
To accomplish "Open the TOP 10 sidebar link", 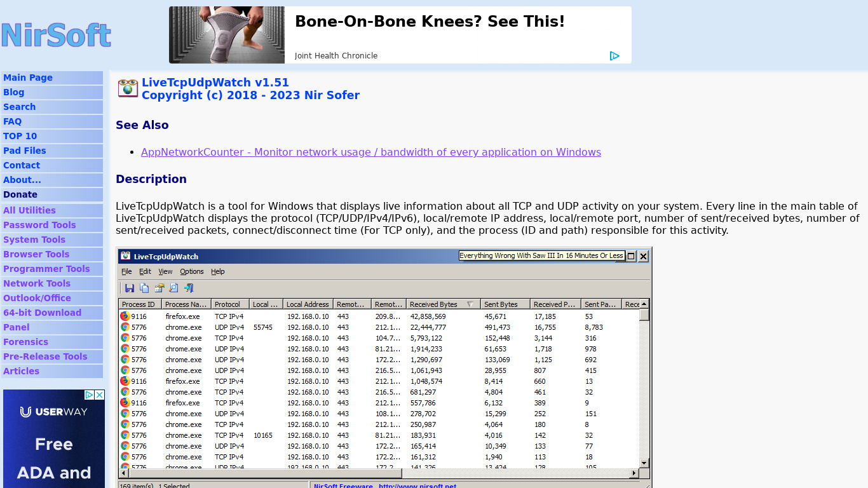I will click(20, 136).
